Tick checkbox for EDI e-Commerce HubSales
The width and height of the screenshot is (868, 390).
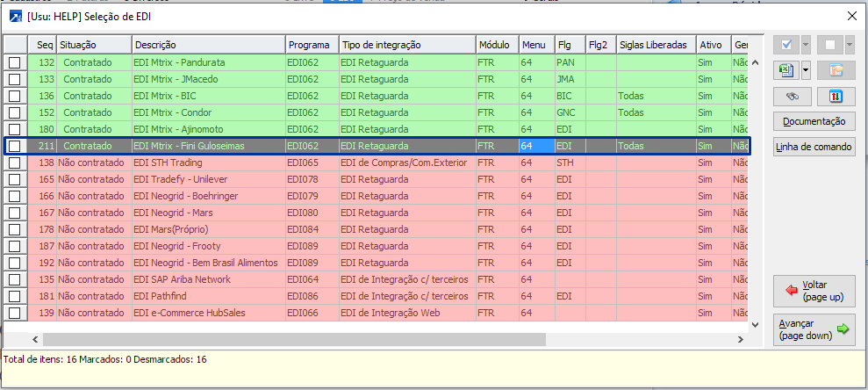click(15, 313)
